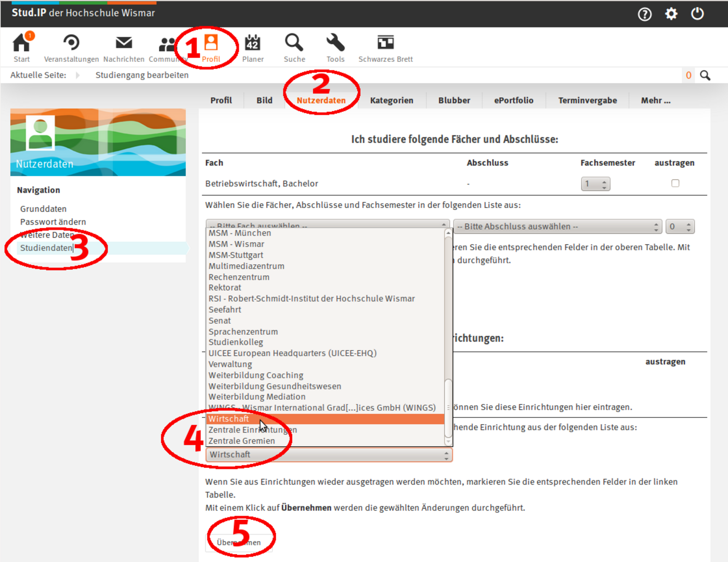
Task: Click the help question mark icon
Action: (x=645, y=14)
